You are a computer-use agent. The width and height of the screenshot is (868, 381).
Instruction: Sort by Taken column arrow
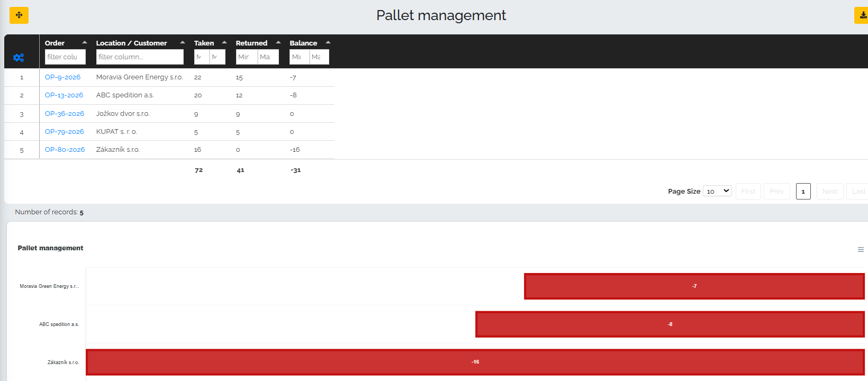[224, 42]
